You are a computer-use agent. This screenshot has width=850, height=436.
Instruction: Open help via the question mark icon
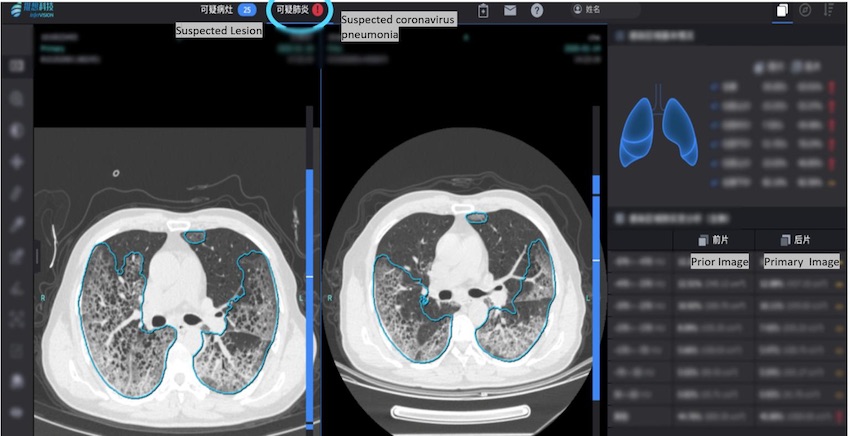(x=537, y=10)
